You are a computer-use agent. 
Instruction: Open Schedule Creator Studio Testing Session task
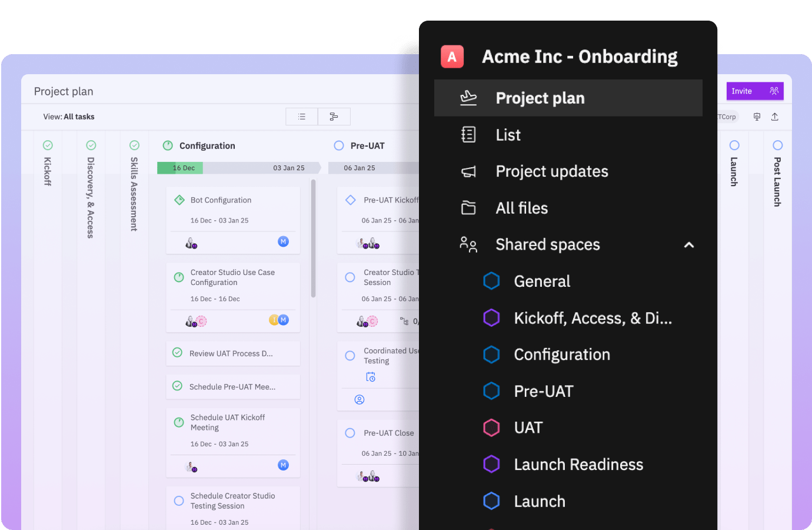[233, 508]
